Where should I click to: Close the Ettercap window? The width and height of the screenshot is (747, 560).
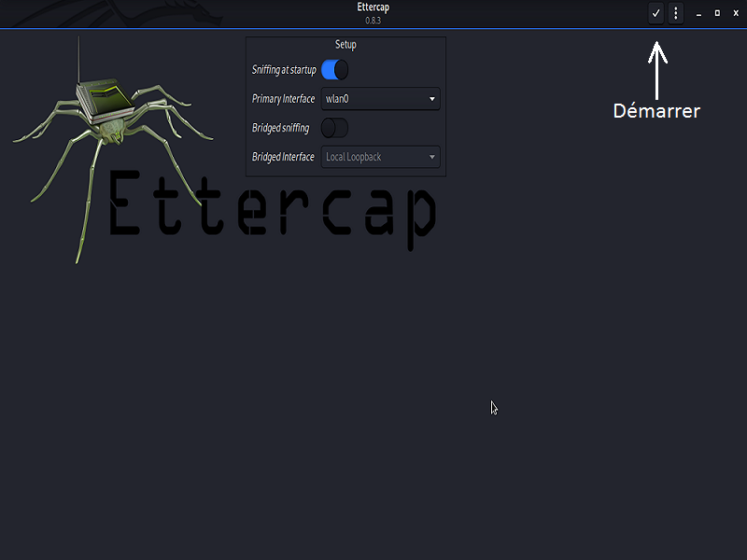click(x=736, y=13)
